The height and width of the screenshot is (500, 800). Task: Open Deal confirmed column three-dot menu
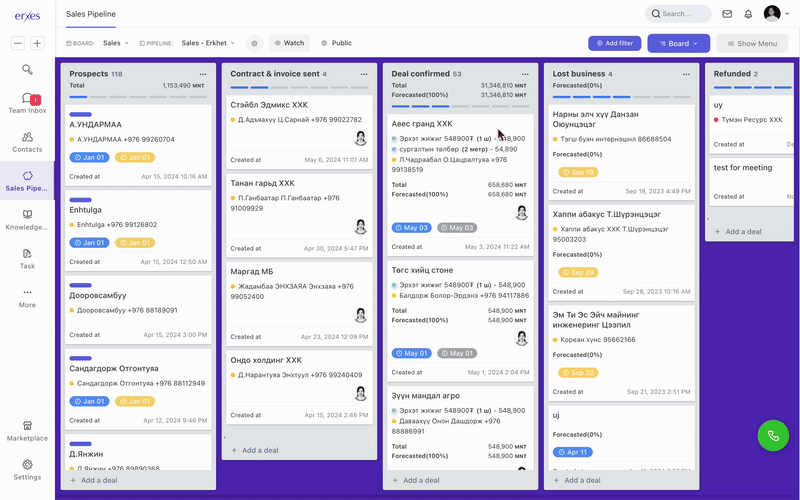coord(525,74)
